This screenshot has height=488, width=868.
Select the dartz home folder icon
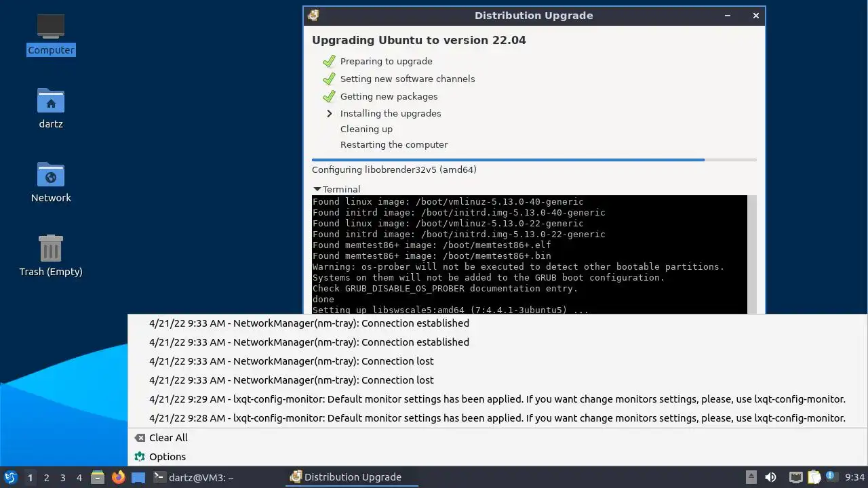click(x=51, y=108)
